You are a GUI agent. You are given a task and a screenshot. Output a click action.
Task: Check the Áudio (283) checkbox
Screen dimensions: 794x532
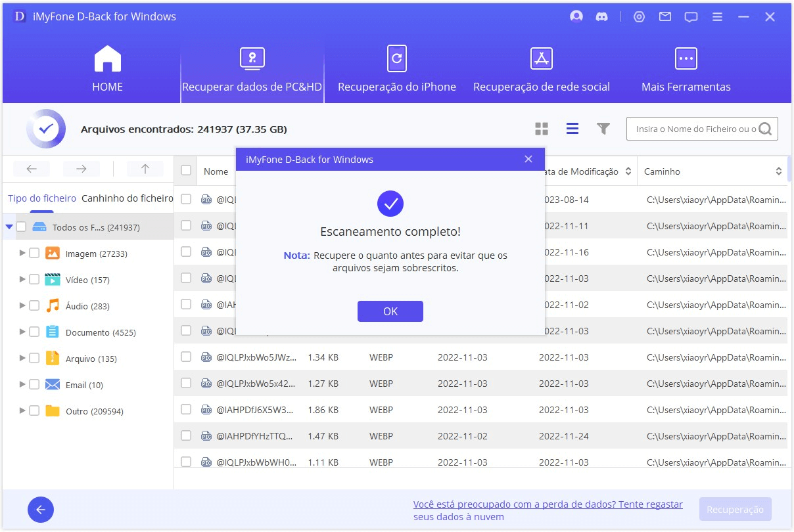pyautogui.click(x=34, y=306)
